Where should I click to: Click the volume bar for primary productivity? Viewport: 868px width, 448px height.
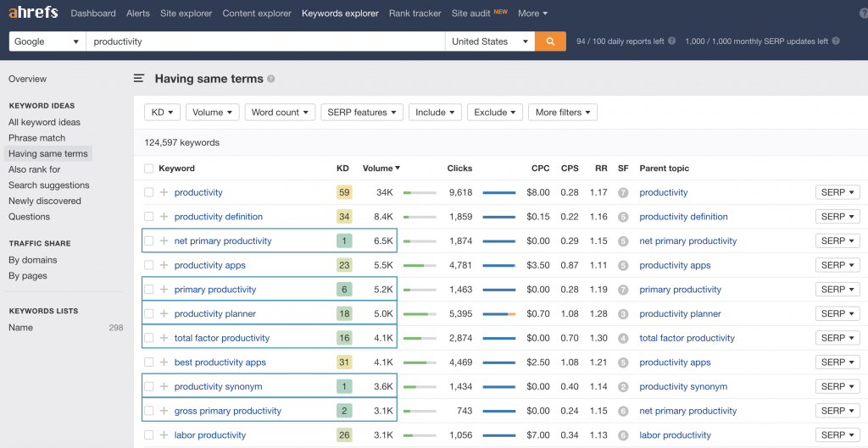click(x=420, y=290)
